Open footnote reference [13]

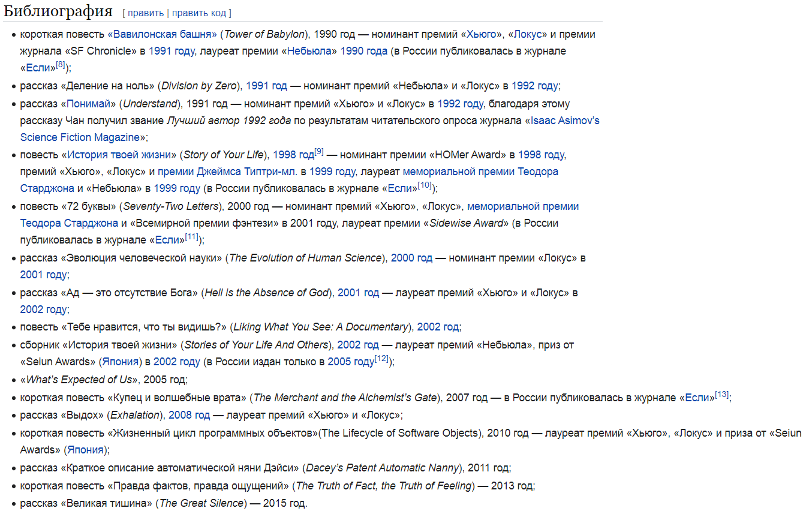[722, 395]
